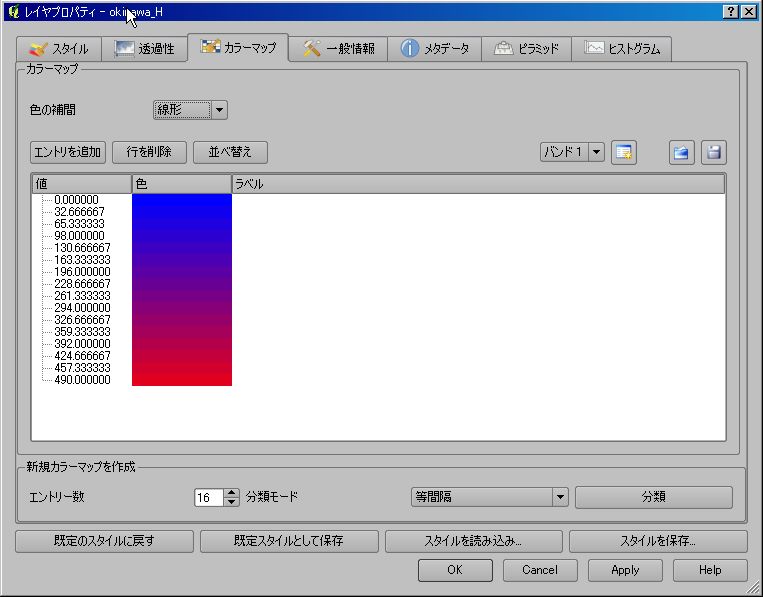This screenshot has width=763, height=597.
Task: Switch to the ピラミッド tab
Action: [x=527, y=49]
